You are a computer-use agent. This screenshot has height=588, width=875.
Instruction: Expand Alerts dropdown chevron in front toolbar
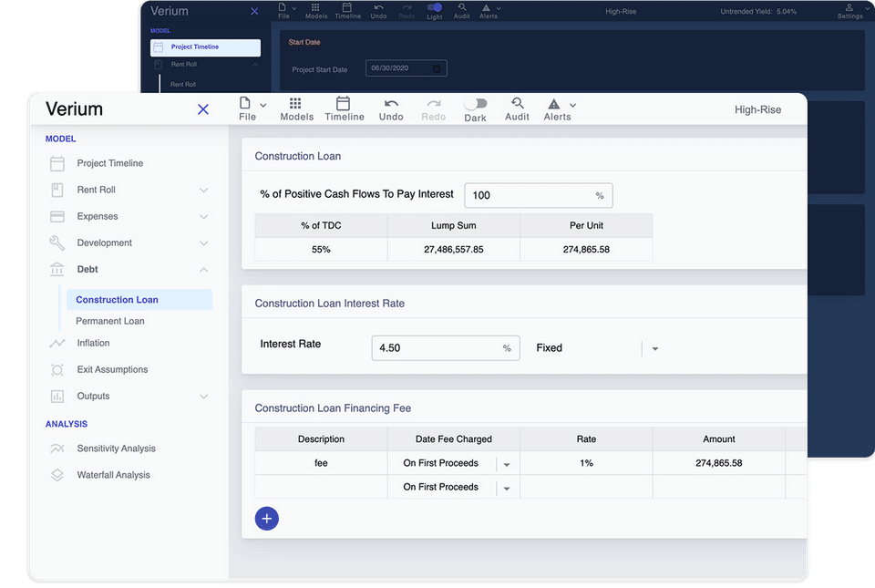pyautogui.click(x=572, y=105)
